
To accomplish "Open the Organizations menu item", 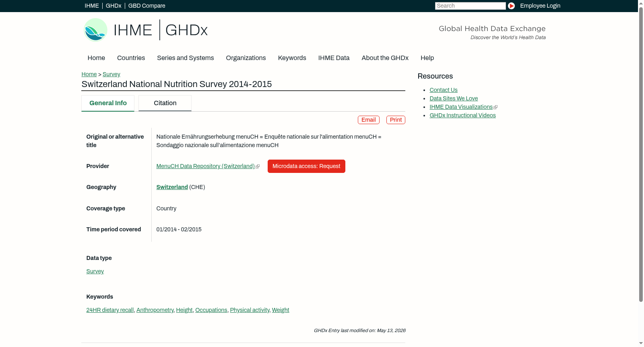I will click(x=246, y=58).
